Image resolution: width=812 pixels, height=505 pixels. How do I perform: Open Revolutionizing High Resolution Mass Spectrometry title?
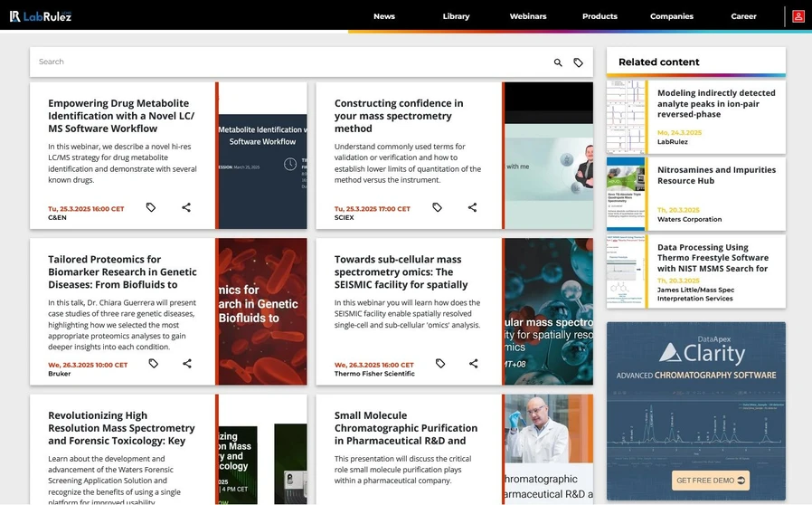coord(121,428)
